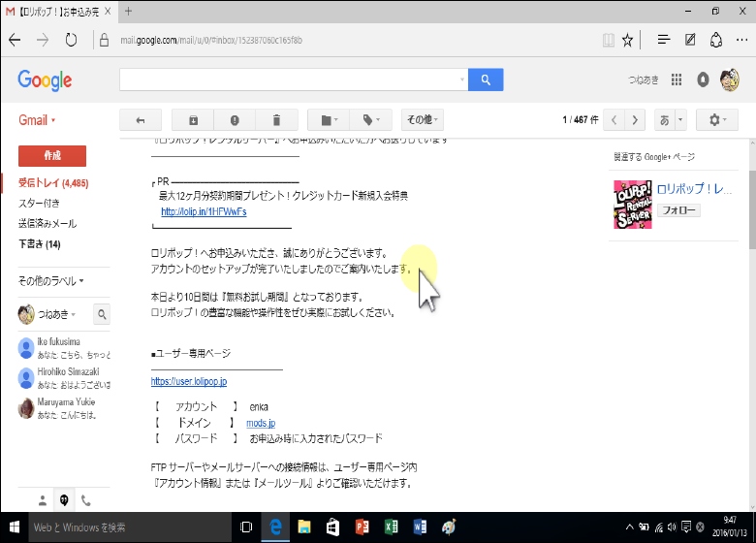Open Task View in taskbar

246,527
